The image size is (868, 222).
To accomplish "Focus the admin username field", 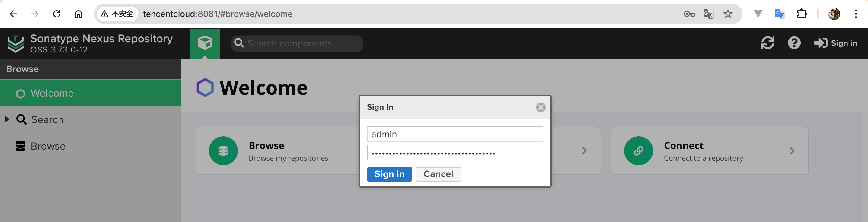I will click(455, 134).
